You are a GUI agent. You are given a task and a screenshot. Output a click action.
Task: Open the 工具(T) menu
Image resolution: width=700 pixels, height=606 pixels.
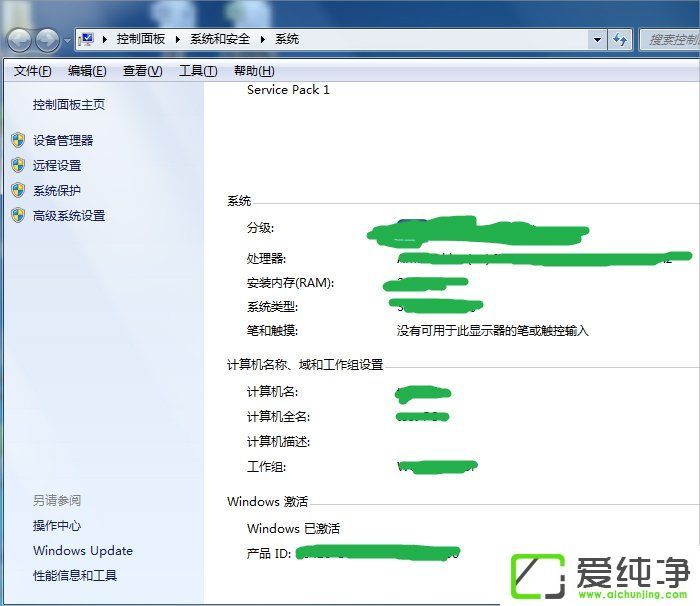click(197, 71)
